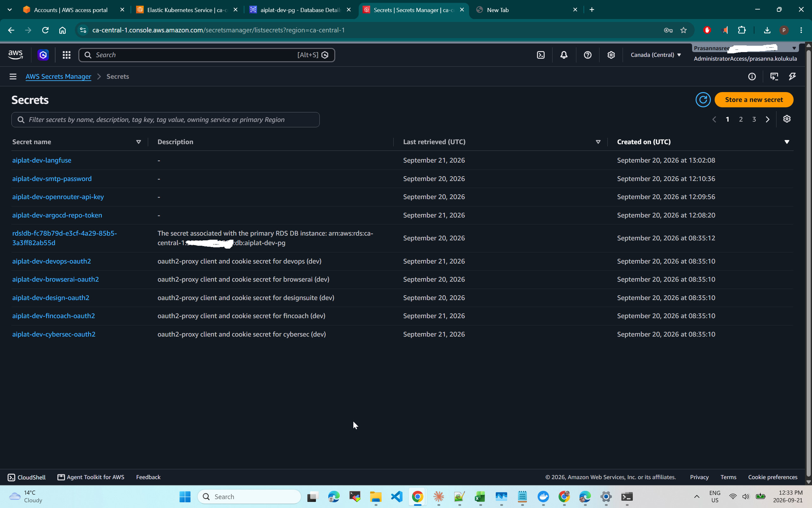Switch to aiplat-dev-pg Database Details tab

[x=300, y=10]
